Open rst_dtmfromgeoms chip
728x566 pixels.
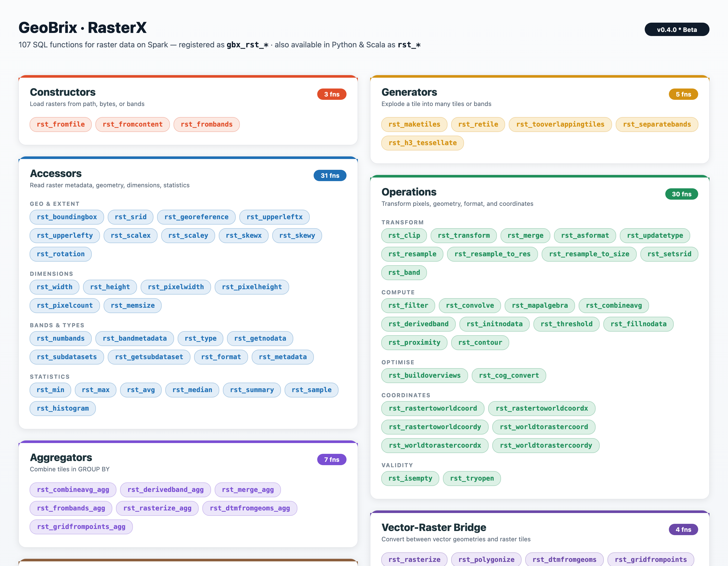pyautogui.click(x=564, y=560)
